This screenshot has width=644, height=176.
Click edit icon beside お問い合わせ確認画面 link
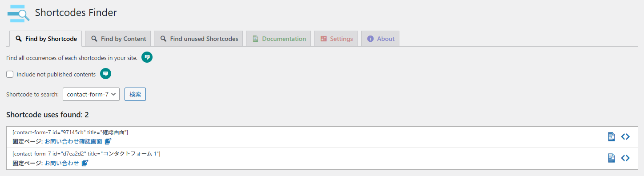pyautogui.click(x=108, y=141)
